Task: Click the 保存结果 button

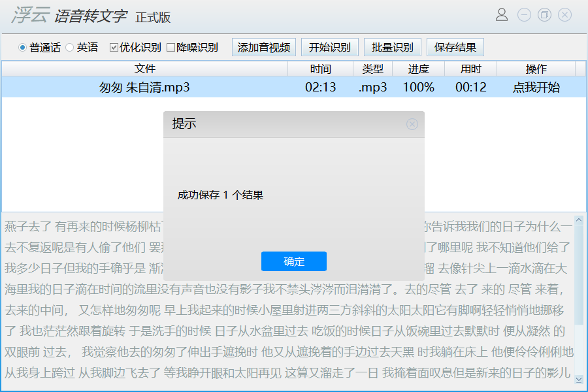Action: click(x=455, y=46)
